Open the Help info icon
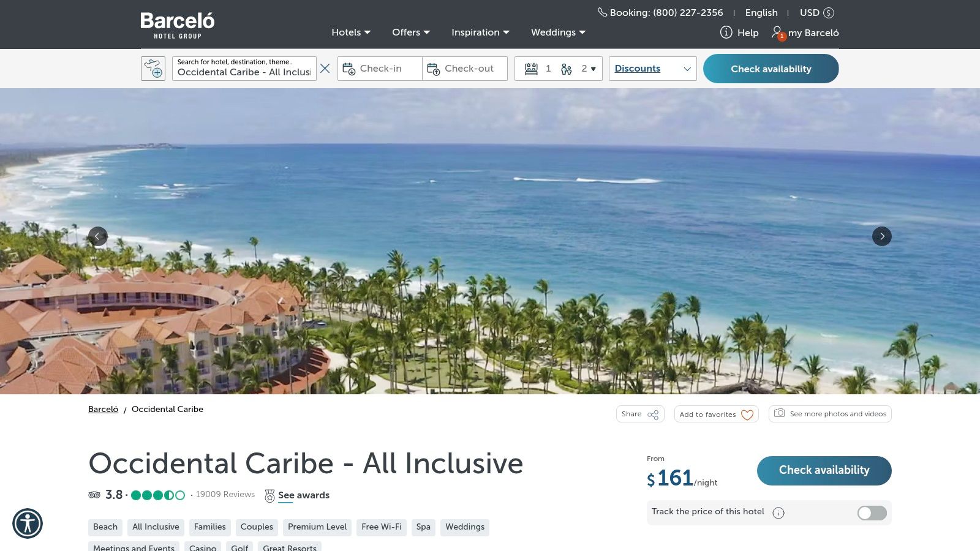This screenshot has height=551, width=980. (726, 33)
